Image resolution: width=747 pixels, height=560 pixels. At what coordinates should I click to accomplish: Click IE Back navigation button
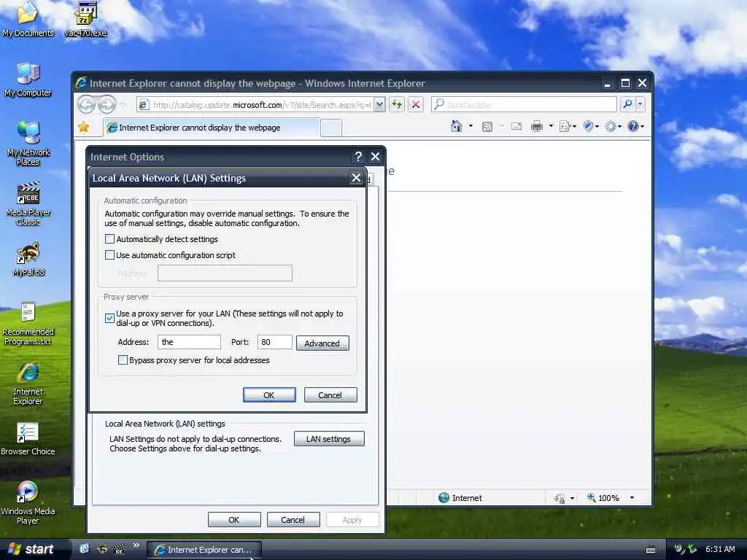(x=87, y=104)
